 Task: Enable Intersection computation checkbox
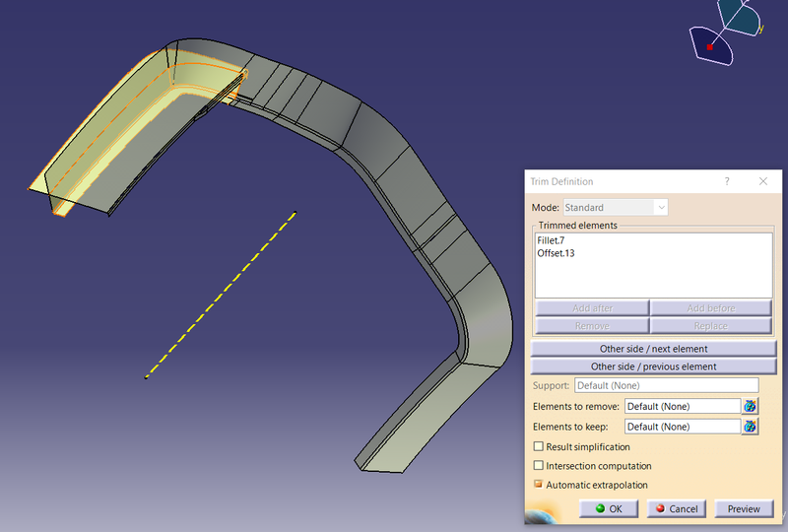[539, 466]
